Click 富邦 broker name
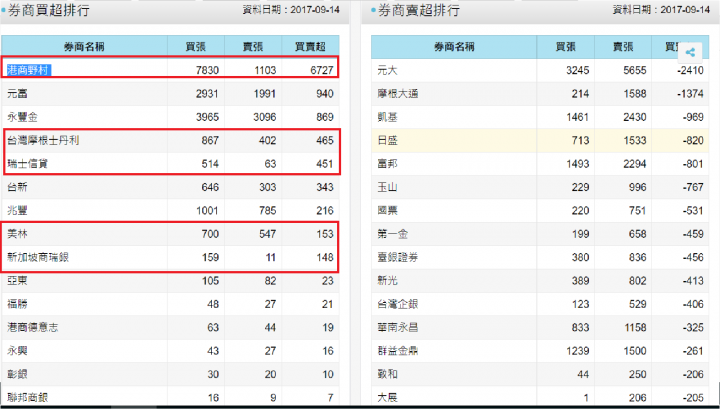Viewport: 720px width, 410px height. [388, 164]
